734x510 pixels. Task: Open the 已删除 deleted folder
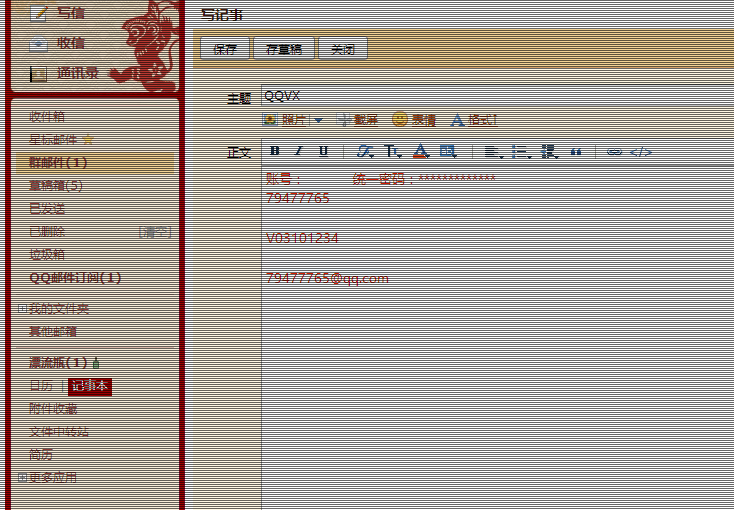(x=47, y=232)
